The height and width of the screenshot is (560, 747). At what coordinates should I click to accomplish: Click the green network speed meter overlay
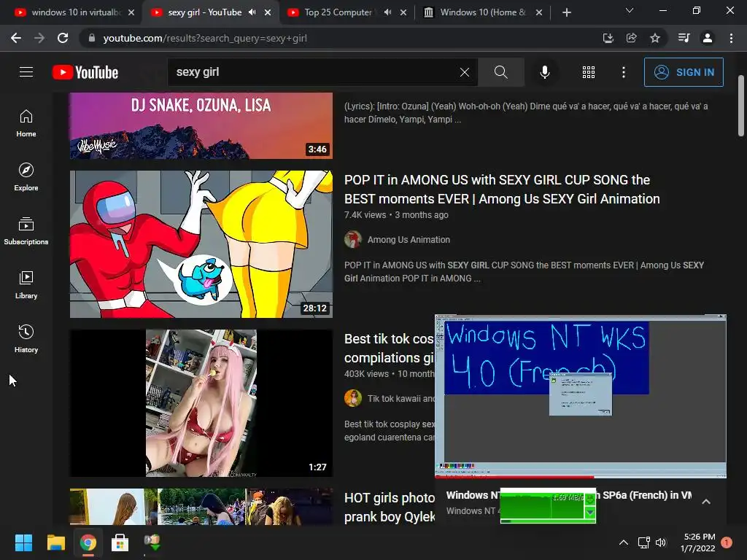point(548,506)
